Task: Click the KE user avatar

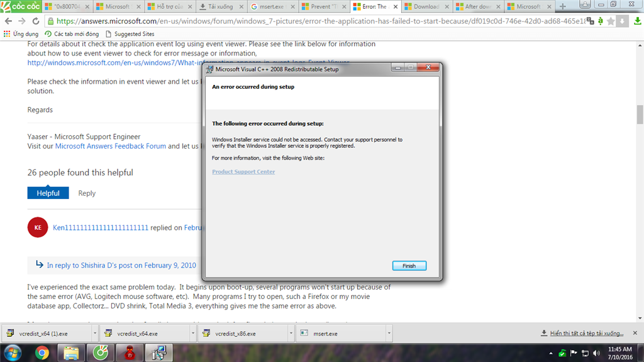Action: click(38, 227)
